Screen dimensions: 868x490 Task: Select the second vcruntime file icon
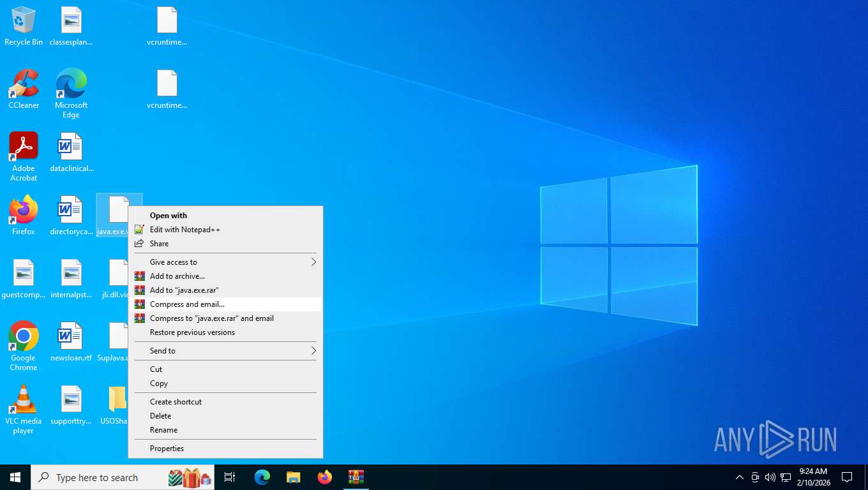coord(167,89)
